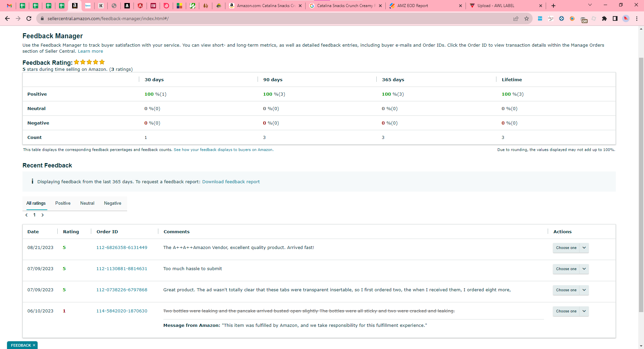
Task: Expand Choose one dropdown for 08/21/2023 feedback
Action: 571,248
